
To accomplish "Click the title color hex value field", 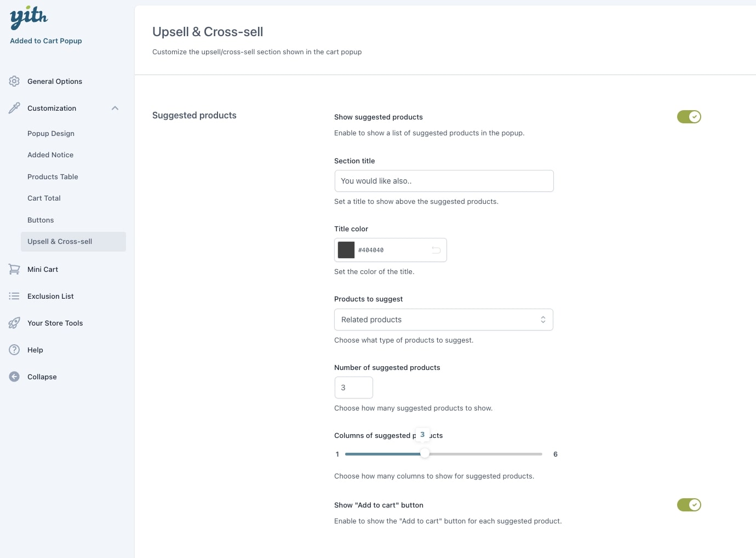I will pos(392,250).
